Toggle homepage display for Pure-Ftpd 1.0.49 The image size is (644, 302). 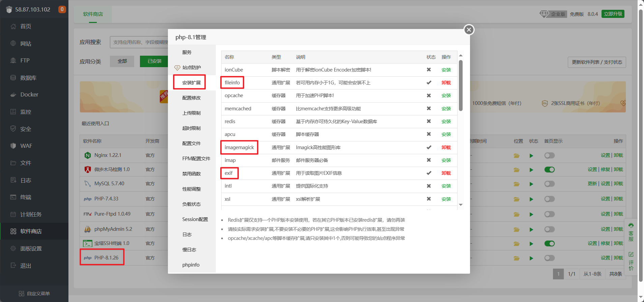pyautogui.click(x=549, y=214)
